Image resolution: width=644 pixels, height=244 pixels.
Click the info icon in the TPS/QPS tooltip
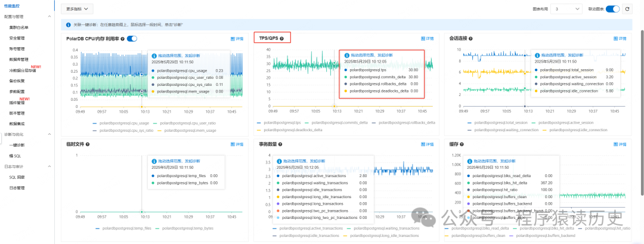point(346,55)
